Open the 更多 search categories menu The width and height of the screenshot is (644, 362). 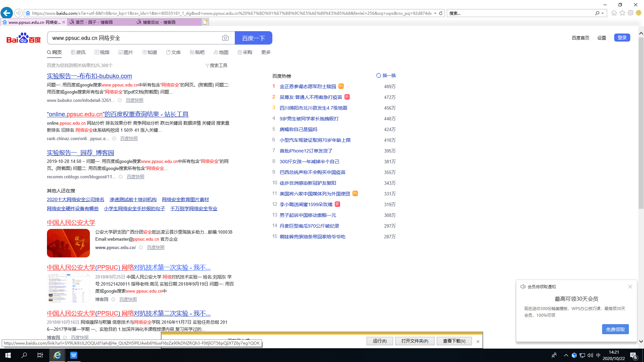point(266,52)
